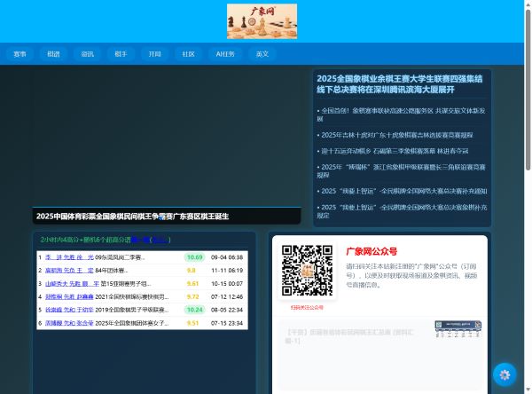Screen dimensions: 532x394
Task: Click the 9.8 score in row 2
Action: click(192, 271)
